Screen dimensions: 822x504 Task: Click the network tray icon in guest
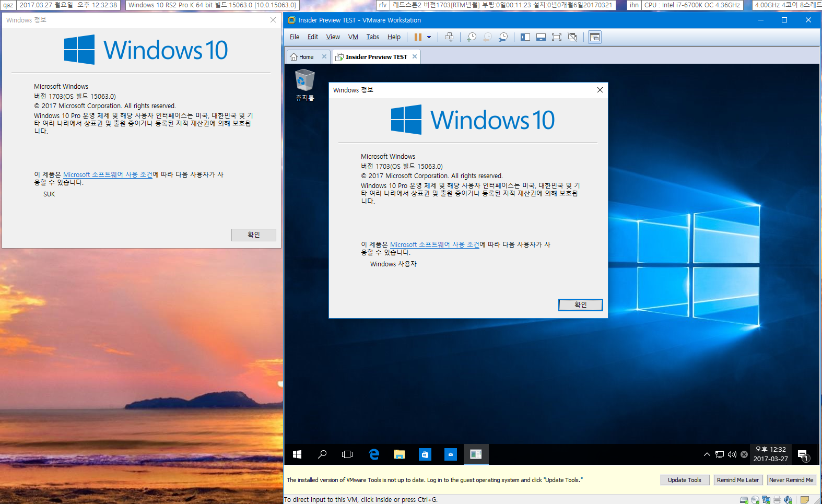[720, 454]
